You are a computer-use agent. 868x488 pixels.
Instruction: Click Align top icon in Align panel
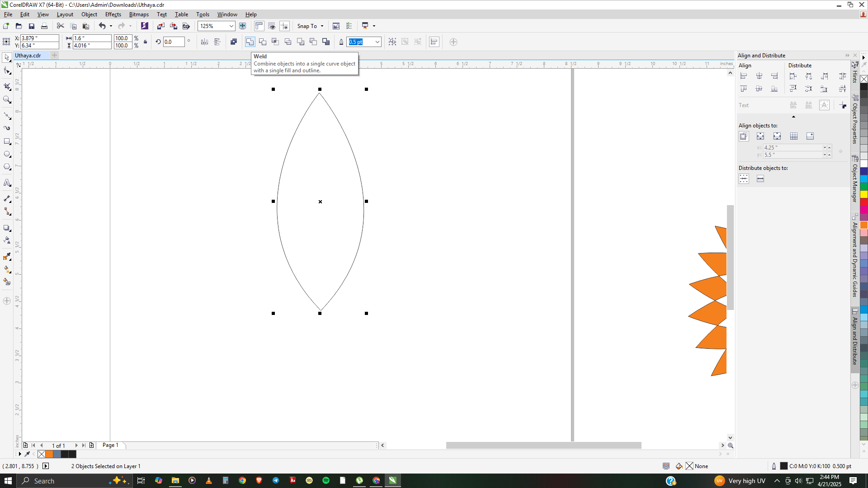(744, 89)
